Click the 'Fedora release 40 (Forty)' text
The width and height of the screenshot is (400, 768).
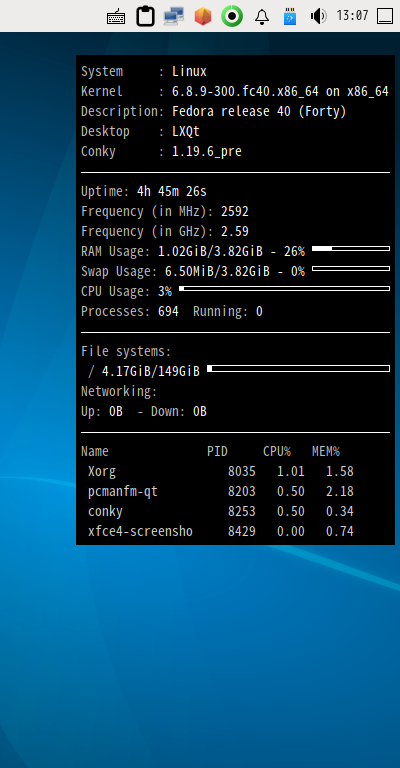(x=259, y=112)
